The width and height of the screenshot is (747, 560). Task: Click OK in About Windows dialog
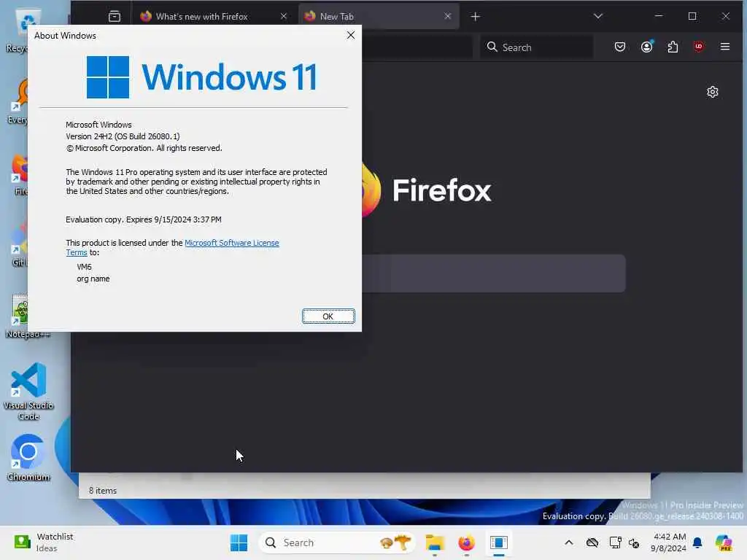tap(328, 316)
